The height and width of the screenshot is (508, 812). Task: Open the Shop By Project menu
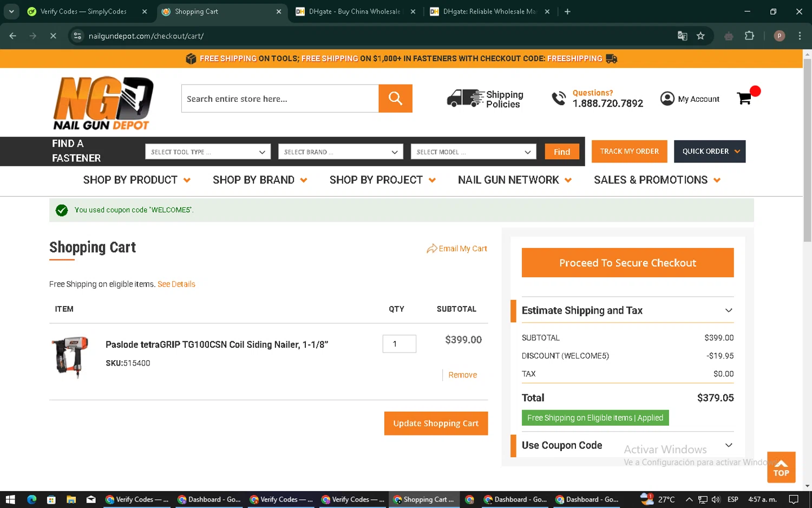[x=383, y=180]
